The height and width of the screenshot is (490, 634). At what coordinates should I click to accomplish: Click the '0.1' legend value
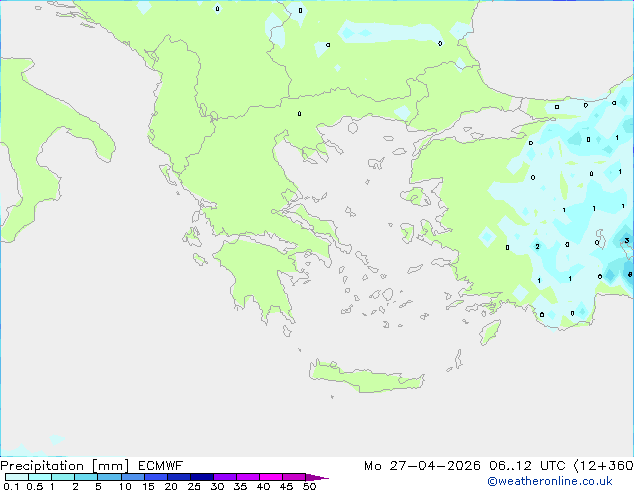[11, 486]
